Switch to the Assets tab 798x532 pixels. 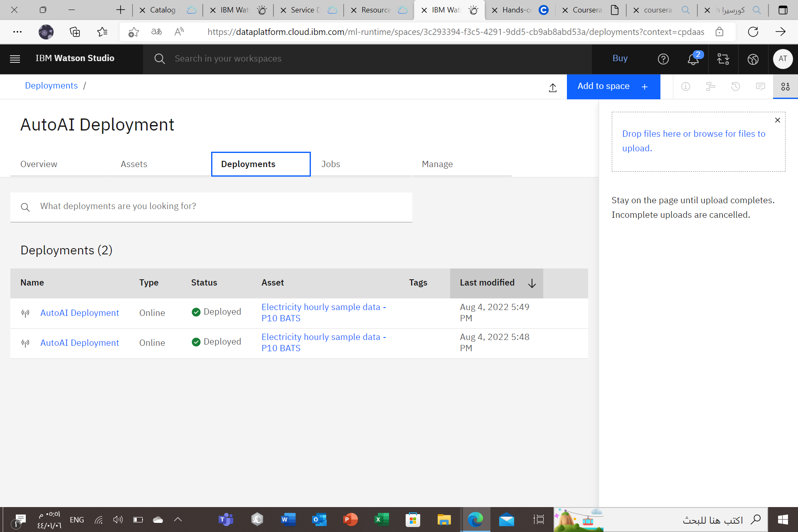(134, 164)
